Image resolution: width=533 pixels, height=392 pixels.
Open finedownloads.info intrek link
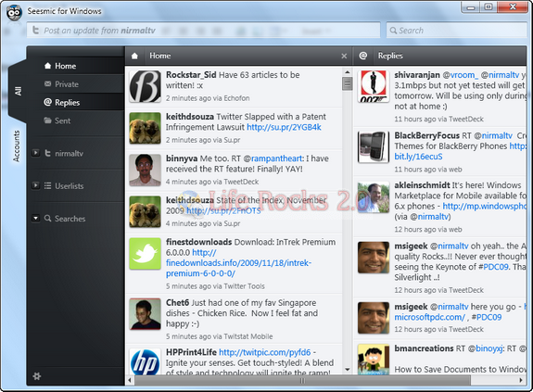[238, 263]
